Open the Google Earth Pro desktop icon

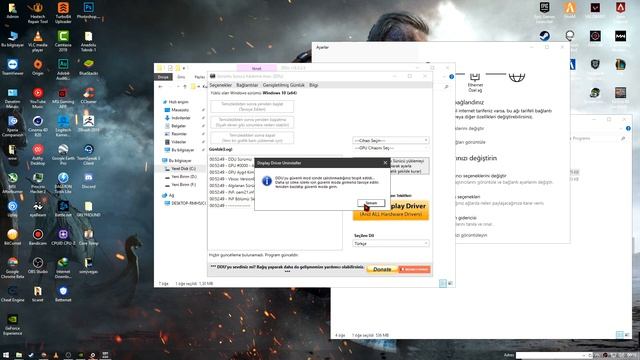63,154
